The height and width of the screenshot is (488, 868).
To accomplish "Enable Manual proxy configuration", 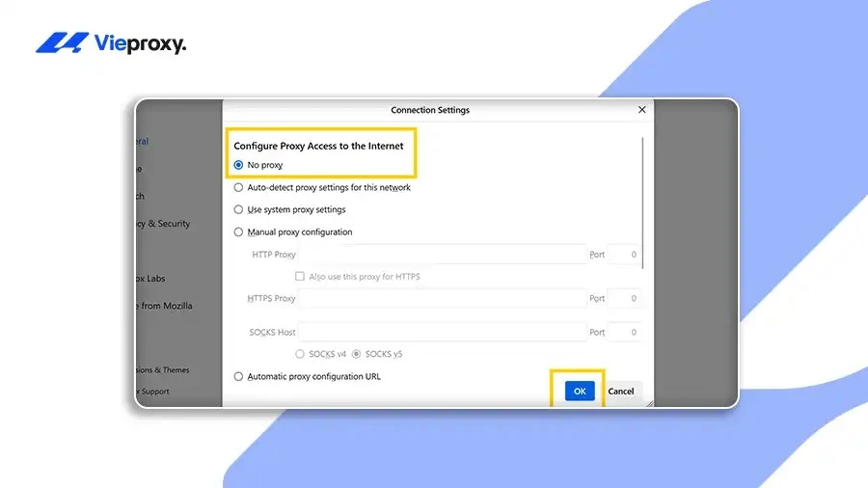I will coord(238,231).
